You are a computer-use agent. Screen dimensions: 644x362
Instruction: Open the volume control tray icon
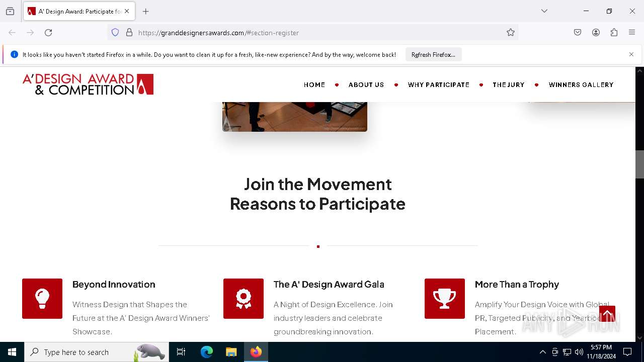pos(579,352)
